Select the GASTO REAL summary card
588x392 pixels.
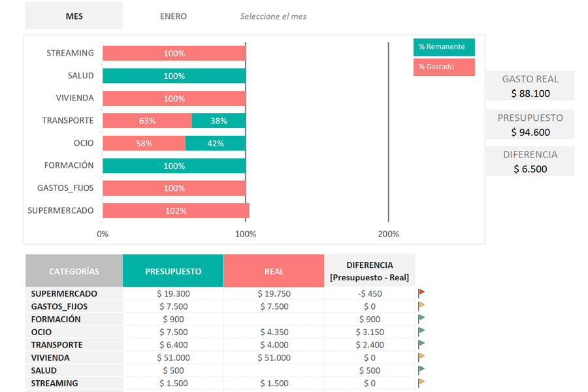pyautogui.click(x=530, y=86)
